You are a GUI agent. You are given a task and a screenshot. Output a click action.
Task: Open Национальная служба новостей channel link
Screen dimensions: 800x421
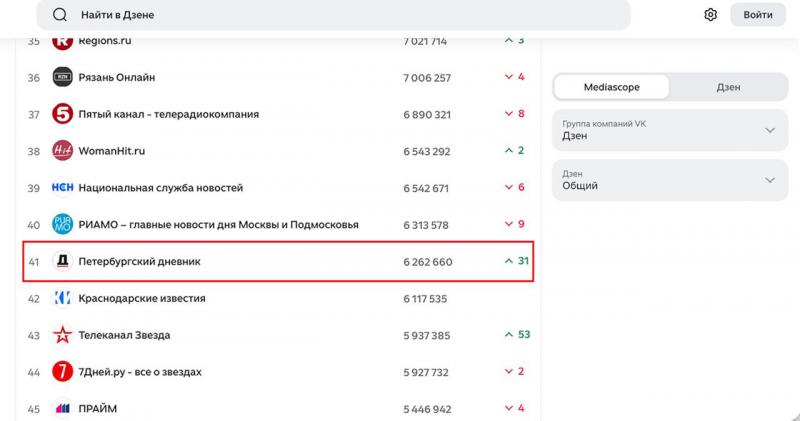tap(160, 188)
